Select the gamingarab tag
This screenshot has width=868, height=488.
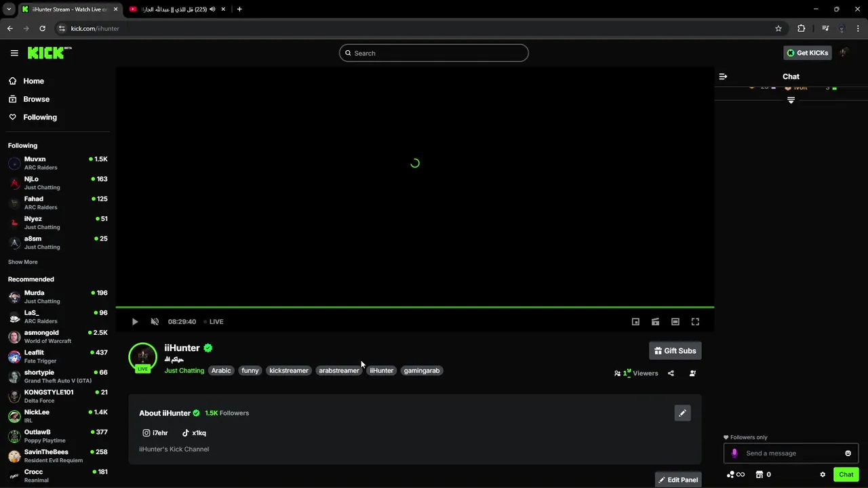point(422,371)
